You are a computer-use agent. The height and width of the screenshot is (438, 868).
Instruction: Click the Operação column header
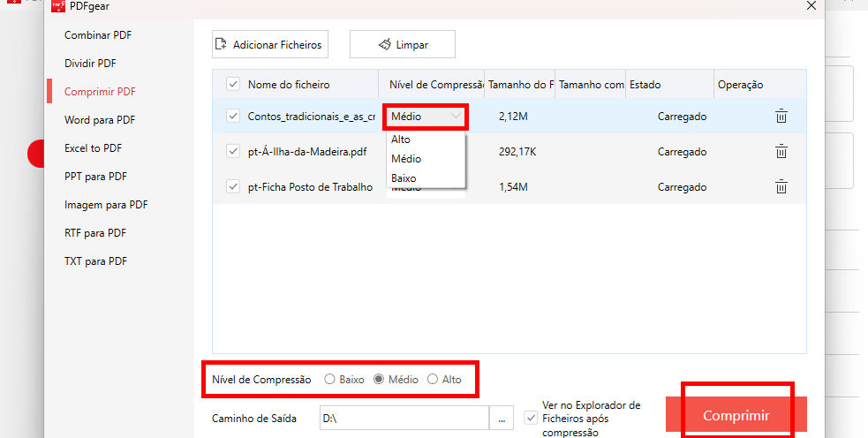pyautogui.click(x=740, y=85)
